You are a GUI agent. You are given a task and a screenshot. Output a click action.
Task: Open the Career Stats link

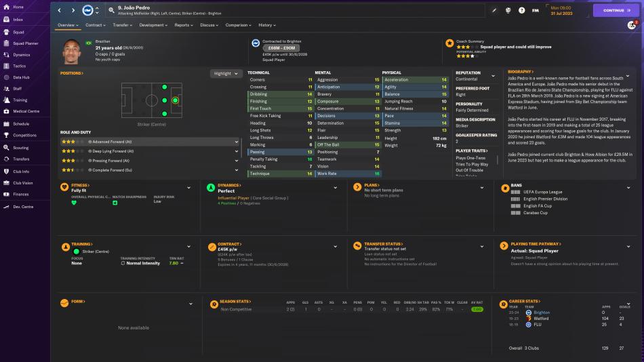click(x=525, y=301)
